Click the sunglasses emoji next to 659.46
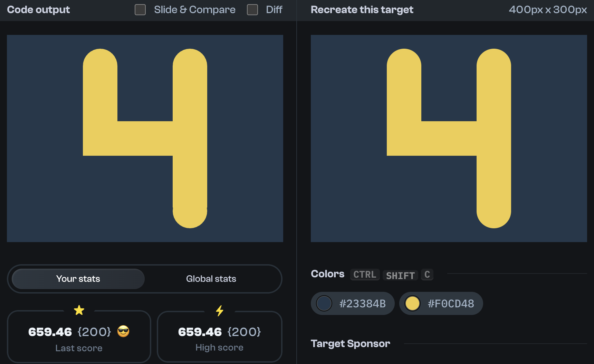594x364 pixels. tap(123, 332)
